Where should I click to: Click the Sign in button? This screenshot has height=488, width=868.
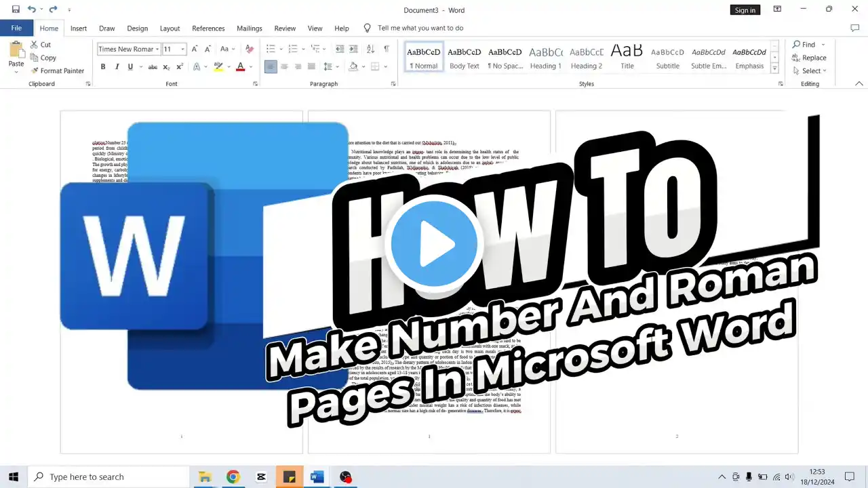pyautogui.click(x=745, y=9)
